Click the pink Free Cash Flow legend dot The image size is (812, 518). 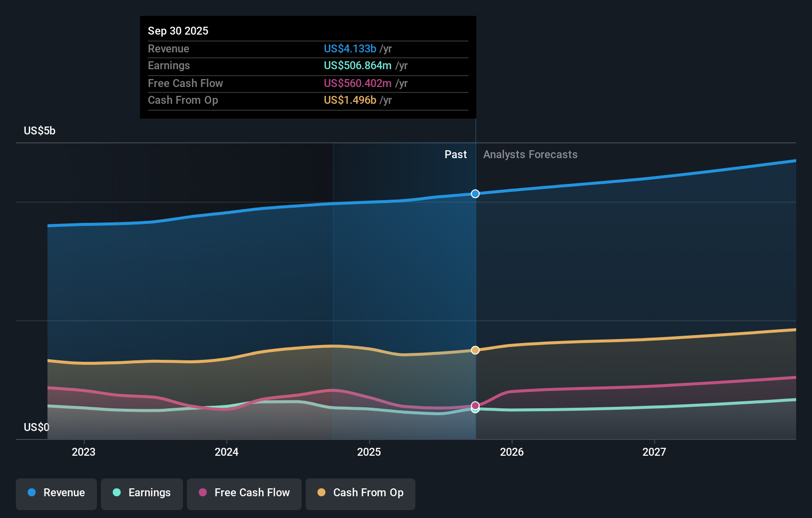pyautogui.click(x=202, y=493)
